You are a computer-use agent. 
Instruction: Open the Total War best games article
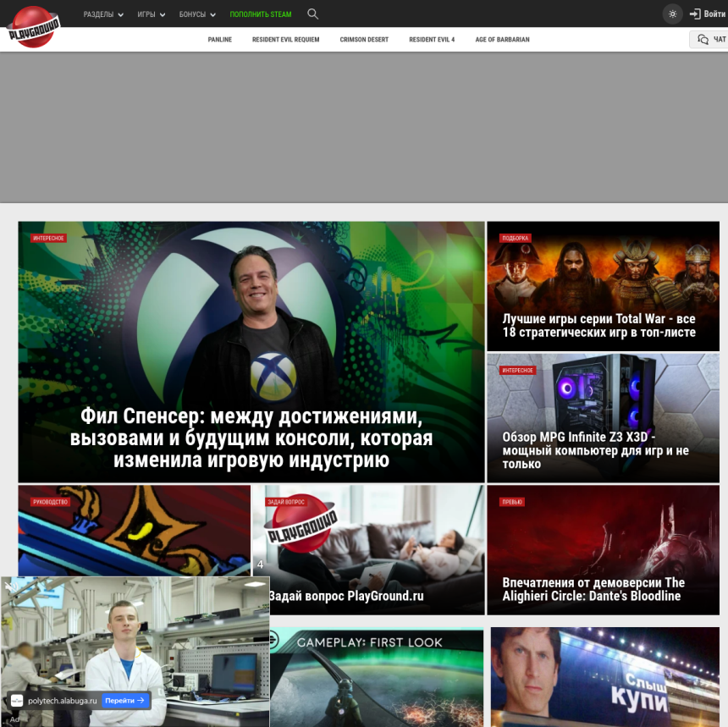pos(603,286)
